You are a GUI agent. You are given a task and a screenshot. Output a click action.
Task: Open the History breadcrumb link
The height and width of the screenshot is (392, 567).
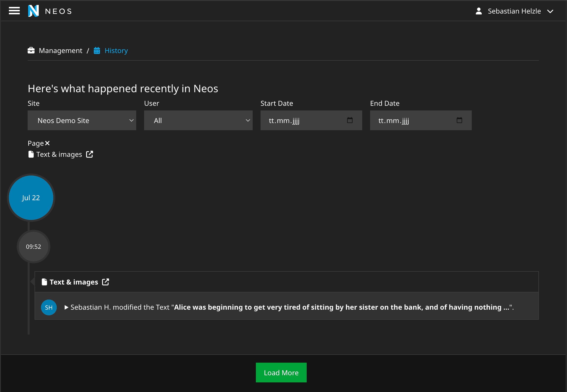click(116, 51)
